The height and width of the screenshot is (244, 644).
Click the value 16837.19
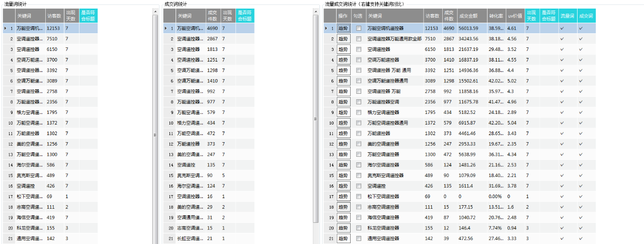point(471,60)
